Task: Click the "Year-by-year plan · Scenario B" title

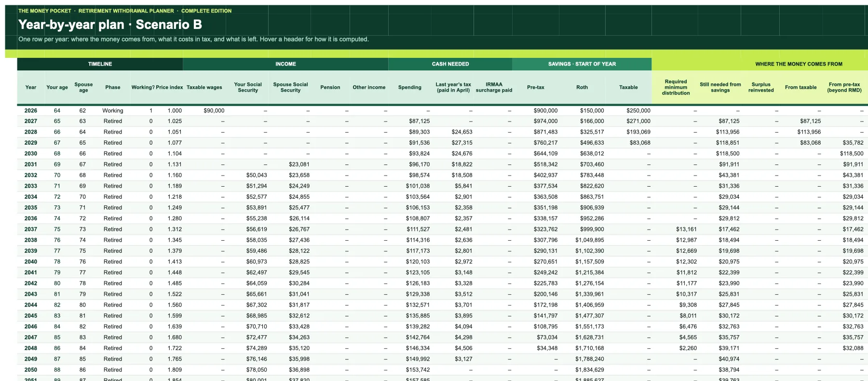Action: click(110, 25)
